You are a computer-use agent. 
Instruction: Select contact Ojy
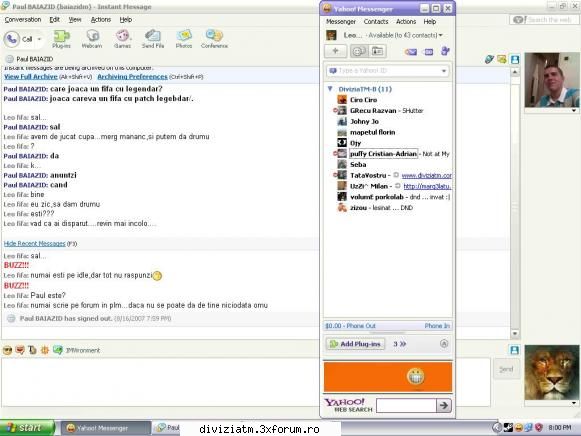tap(355, 143)
